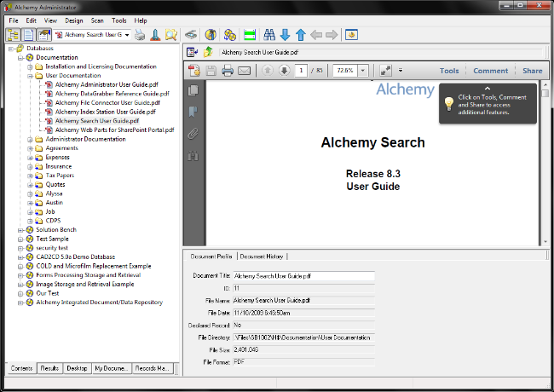Select Alchemy Web Parts for SharePoint Portal.pdf
Viewport: 554px width, 392px height.
(x=114, y=130)
